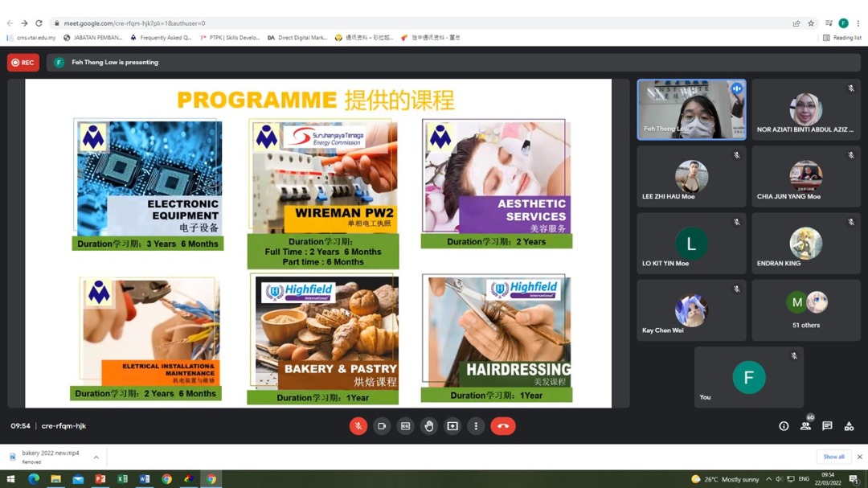
Task: Click the browser forward arrow
Action: [24, 23]
